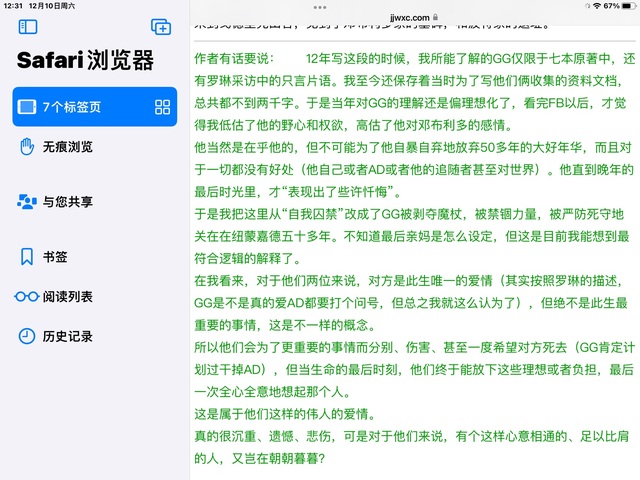Click the tab icon beside 7个标签页
Image resolution: width=640 pixels, height=480 pixels.
(27, 107)
